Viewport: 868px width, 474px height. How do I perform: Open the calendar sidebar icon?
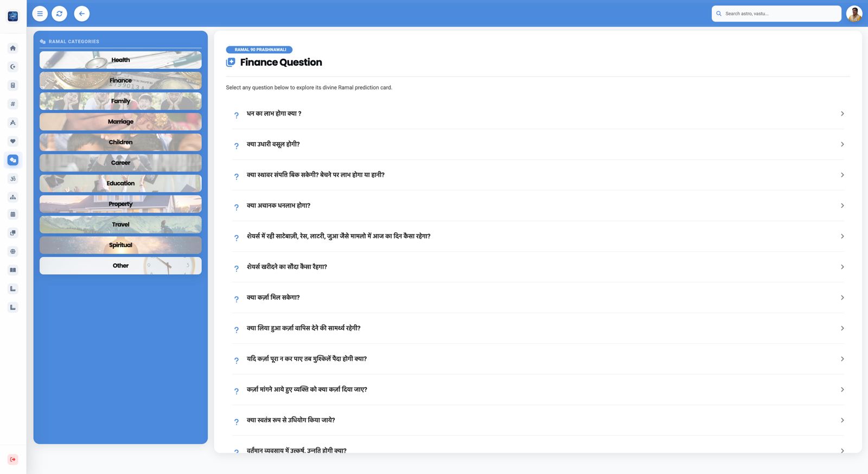pos(13,214)
